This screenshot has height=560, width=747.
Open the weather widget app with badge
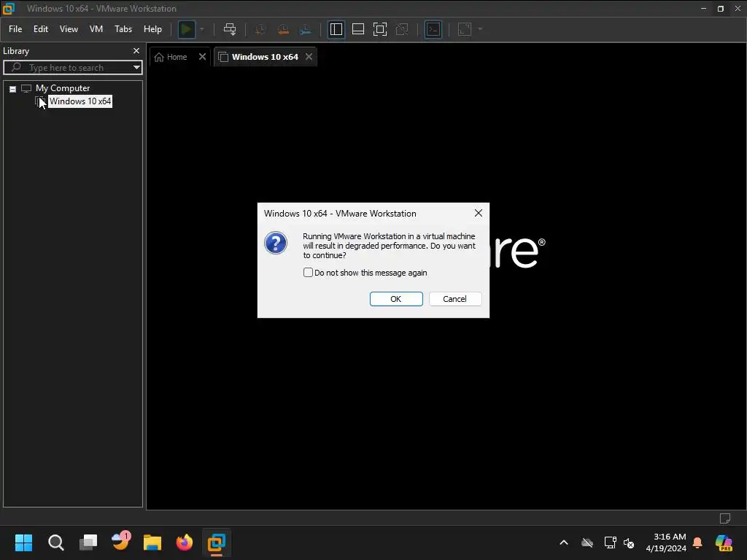120,542
